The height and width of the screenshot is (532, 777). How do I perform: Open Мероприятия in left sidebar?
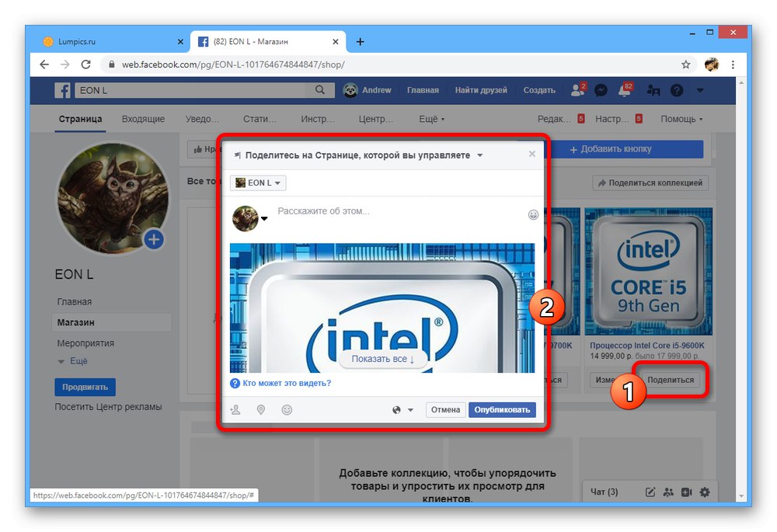click(85, 343)
